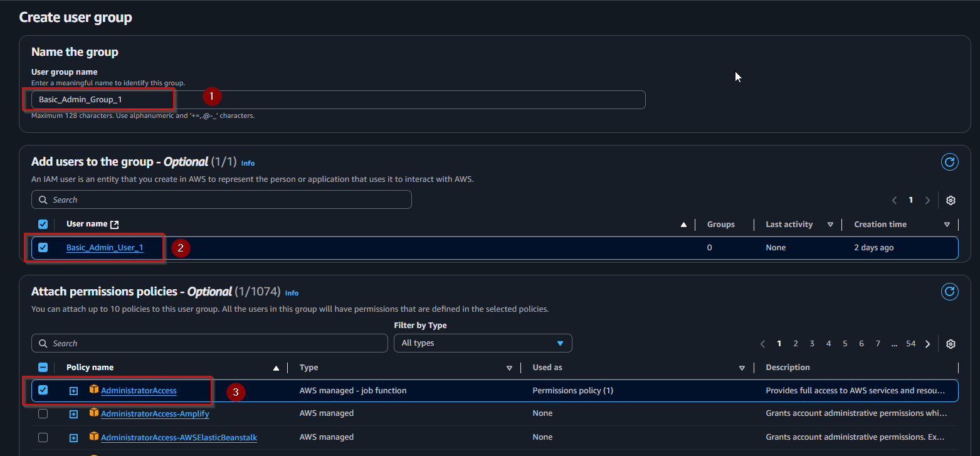Screen dimensions: 980x456
Task: Click the policies Search input field
Action: [x=209, y=343]
